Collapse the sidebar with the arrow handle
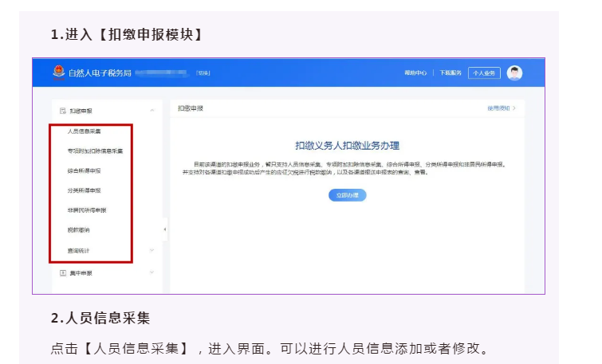 (x=165, y=229)
